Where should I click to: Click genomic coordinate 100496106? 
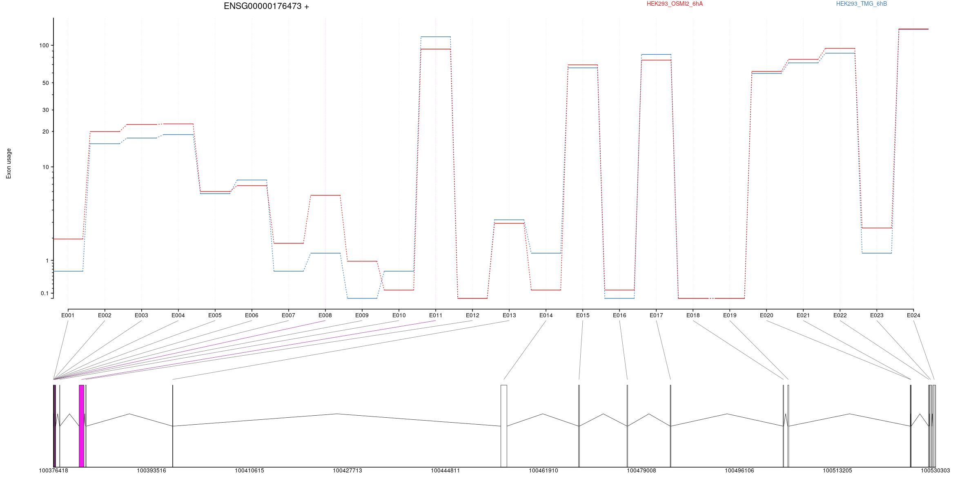click(739, 471)
